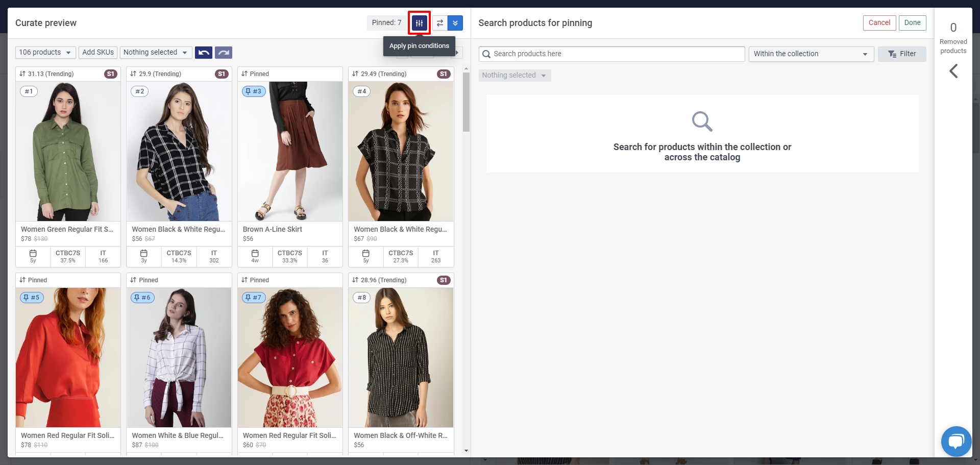The height and width of the screenshot is (465, 980).
Task: Click position badge #8 on striped shirt
Action: tap(361, 298)
